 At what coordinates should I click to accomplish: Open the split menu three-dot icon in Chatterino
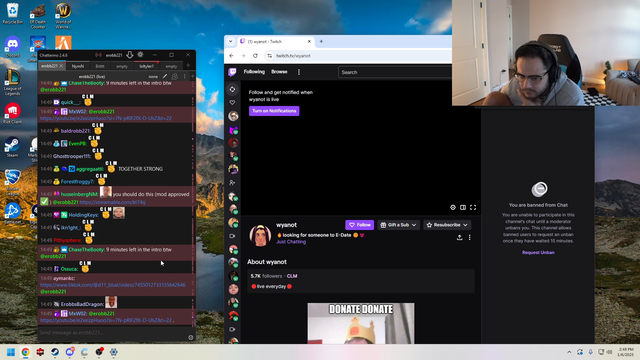pos(184,76)
